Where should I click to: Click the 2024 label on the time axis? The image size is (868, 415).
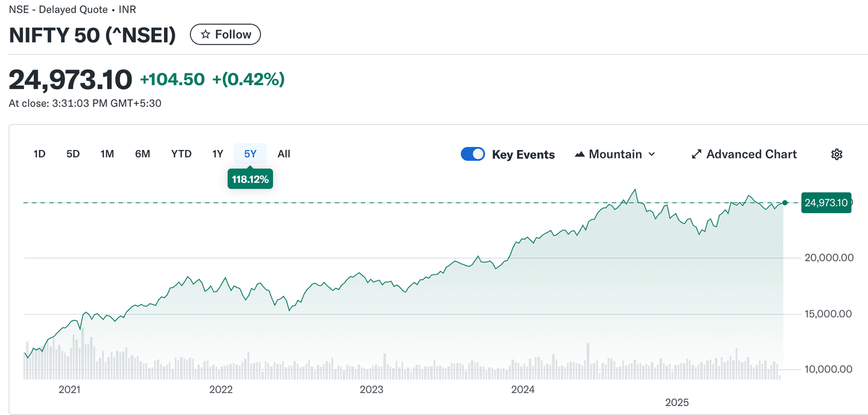(x=523, y=390)
